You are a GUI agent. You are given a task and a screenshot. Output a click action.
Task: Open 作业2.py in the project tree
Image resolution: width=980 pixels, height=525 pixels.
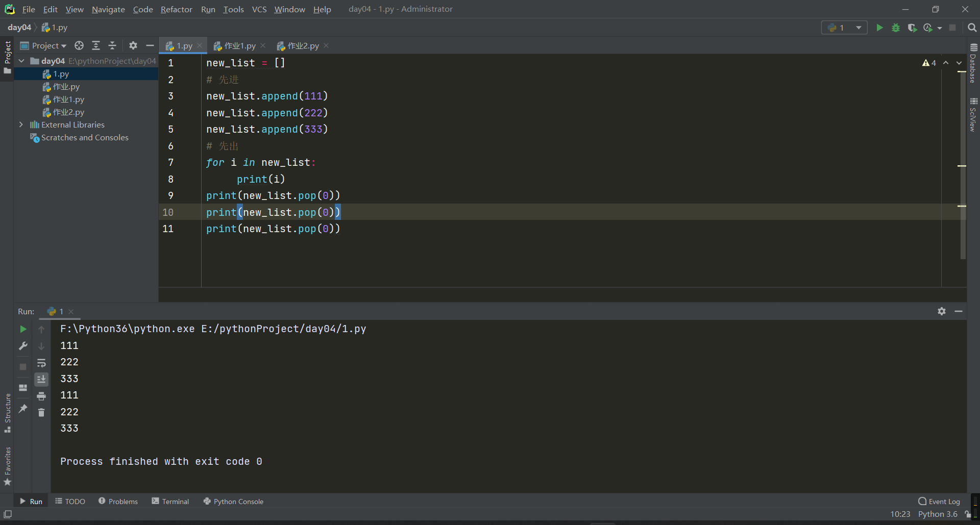pos(68,112)
